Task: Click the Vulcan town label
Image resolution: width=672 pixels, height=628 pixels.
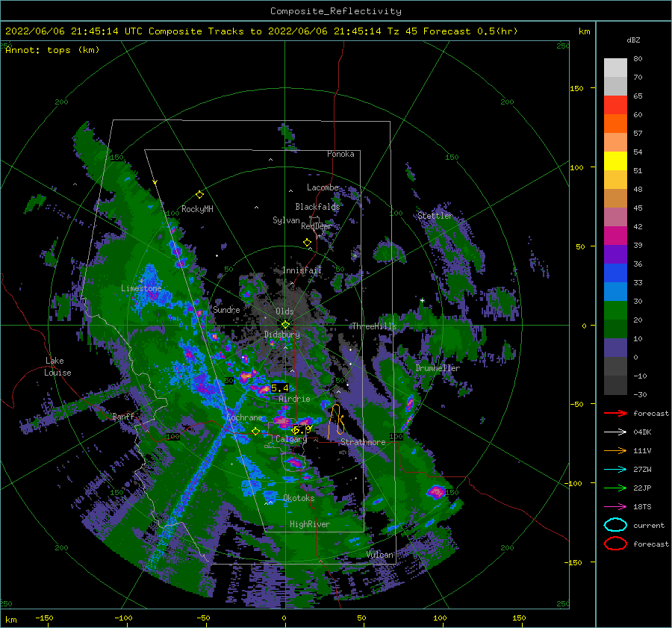Action: (380, 555)
